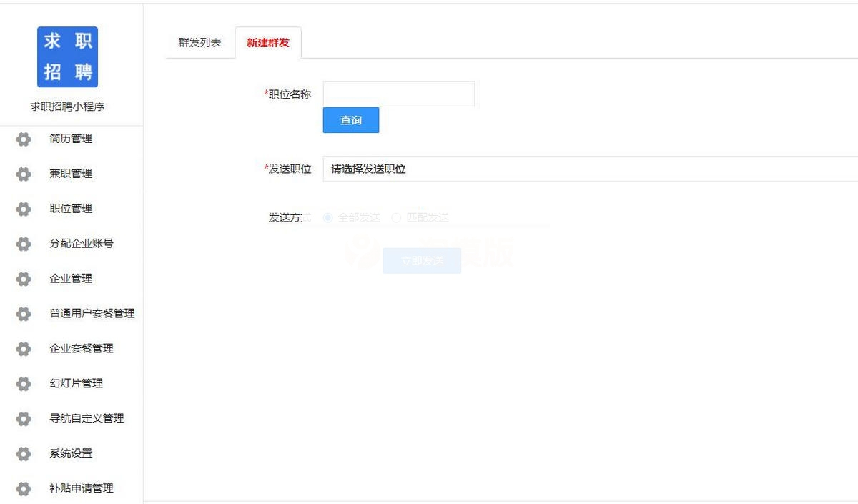Click the 查询 button

[350, 120]
